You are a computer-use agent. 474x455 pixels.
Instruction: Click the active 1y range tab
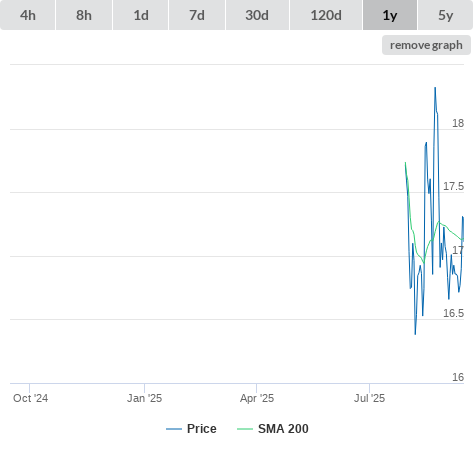click(x=390, y=15)
